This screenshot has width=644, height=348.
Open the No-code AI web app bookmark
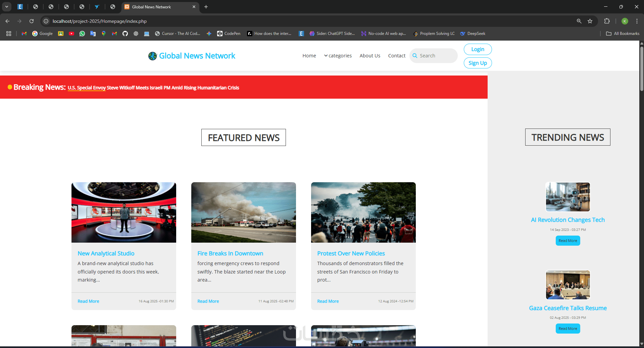tap(384, 34)
